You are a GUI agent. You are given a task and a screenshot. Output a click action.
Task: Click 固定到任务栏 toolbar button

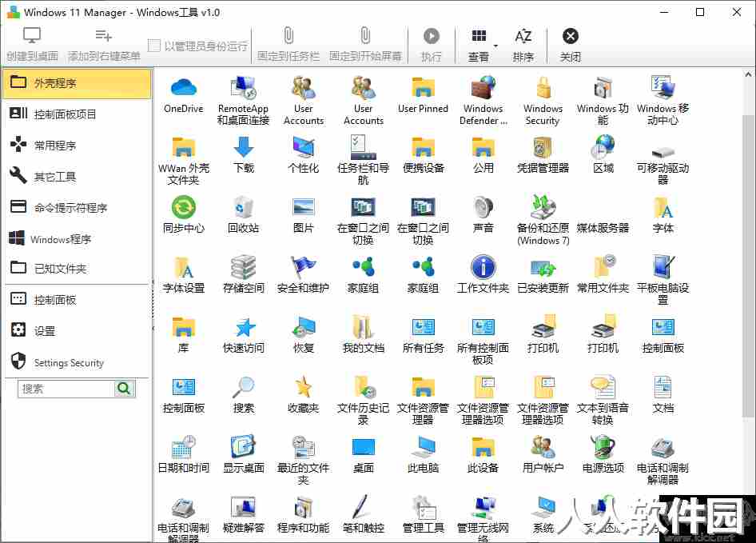tap(288, 45)
